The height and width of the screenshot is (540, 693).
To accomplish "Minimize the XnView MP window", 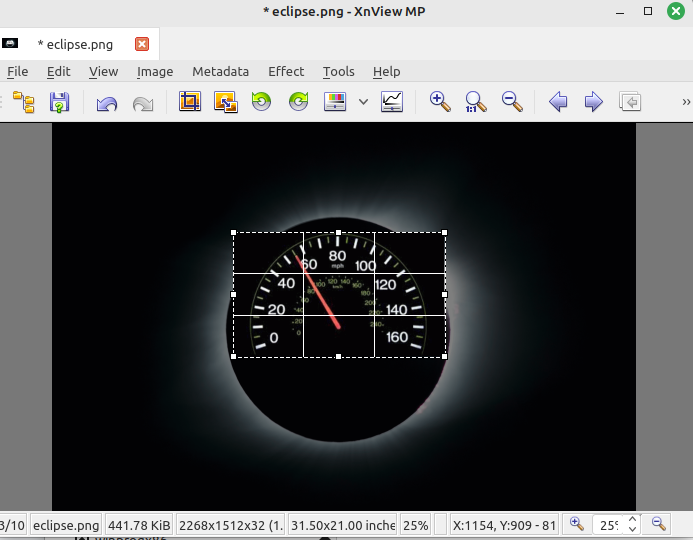I will 620,11.
